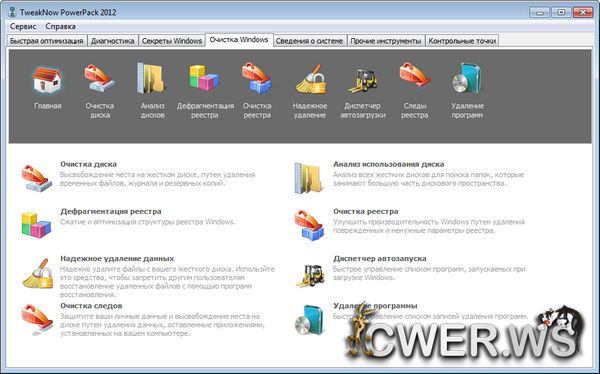Viewport: 600px width, 374px height.
Task: Click the Следы реестра label in the gray toolbar
Action: point(415,111)
